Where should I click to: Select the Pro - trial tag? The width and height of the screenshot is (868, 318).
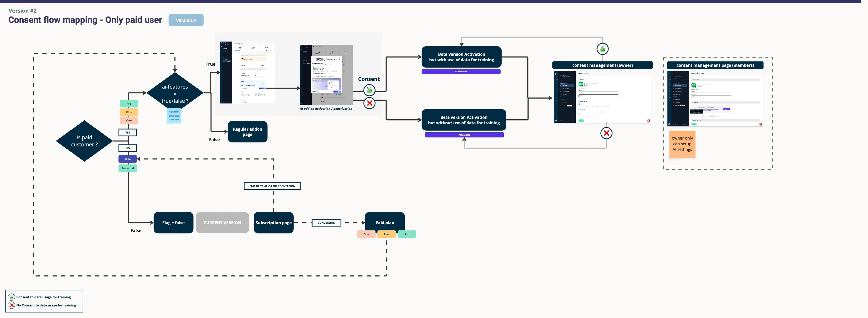(x=128, y=168)
